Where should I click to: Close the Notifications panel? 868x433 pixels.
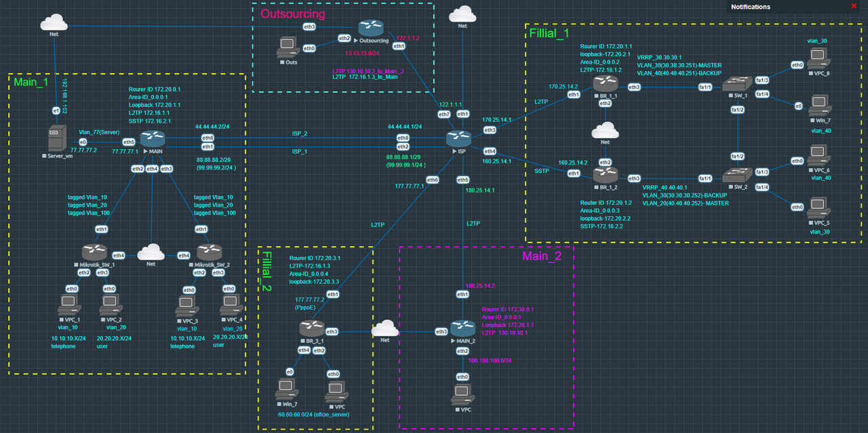[x=854, y=6]
